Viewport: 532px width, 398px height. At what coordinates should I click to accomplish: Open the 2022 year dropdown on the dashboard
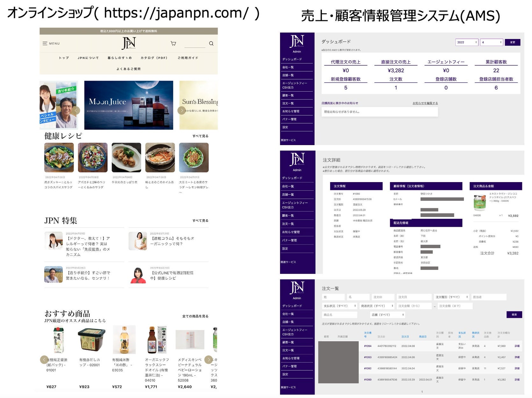[x=467, y=42]
